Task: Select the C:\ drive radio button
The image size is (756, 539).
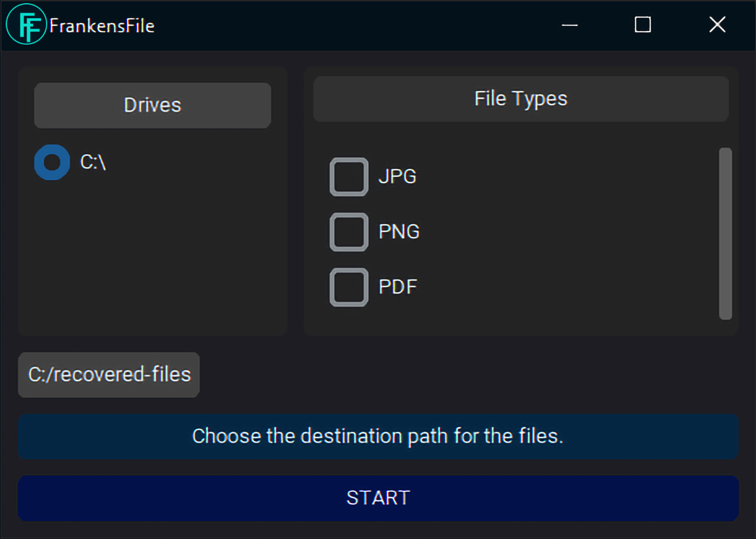Action: coord(51,162)
